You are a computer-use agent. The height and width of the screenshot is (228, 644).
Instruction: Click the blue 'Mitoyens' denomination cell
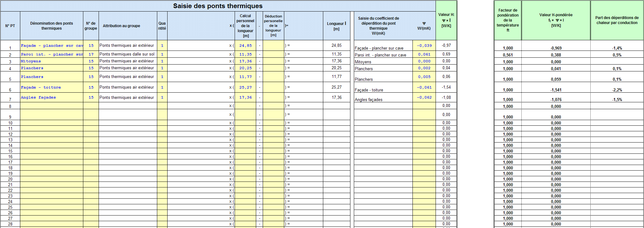pyautogui.click(x=52, y=61)
